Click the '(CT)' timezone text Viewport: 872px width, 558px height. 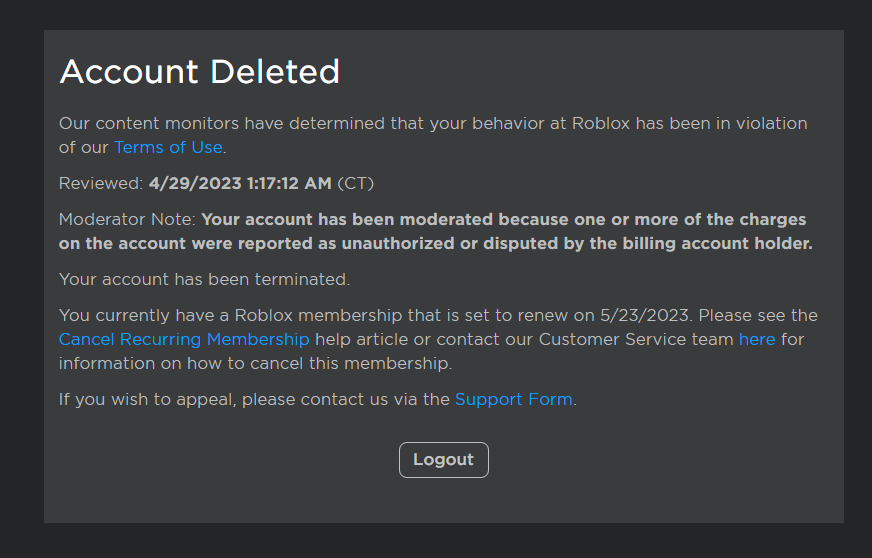point(356,184)
